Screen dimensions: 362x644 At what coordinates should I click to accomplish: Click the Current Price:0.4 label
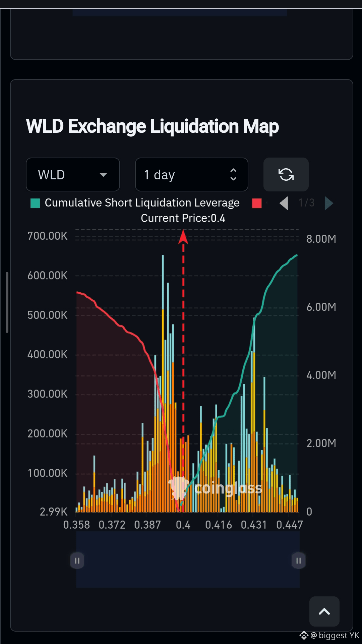pos(183,218)
